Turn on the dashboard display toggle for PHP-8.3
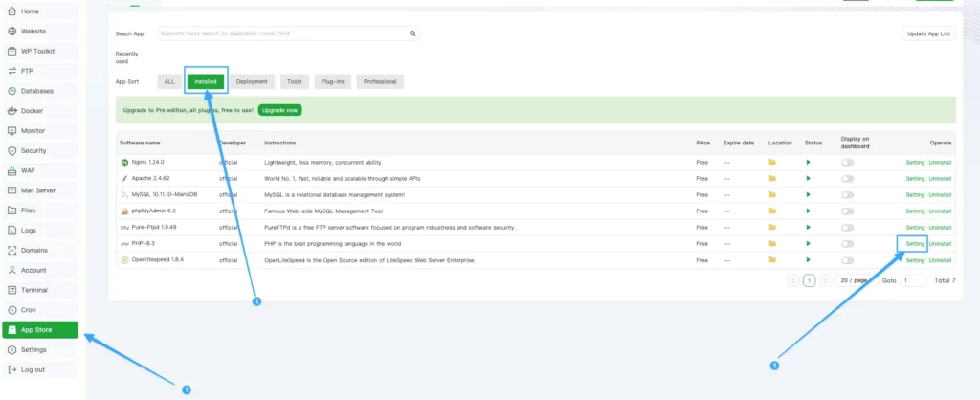This screenshot has width=980, height=400. (x=847, y=244)
